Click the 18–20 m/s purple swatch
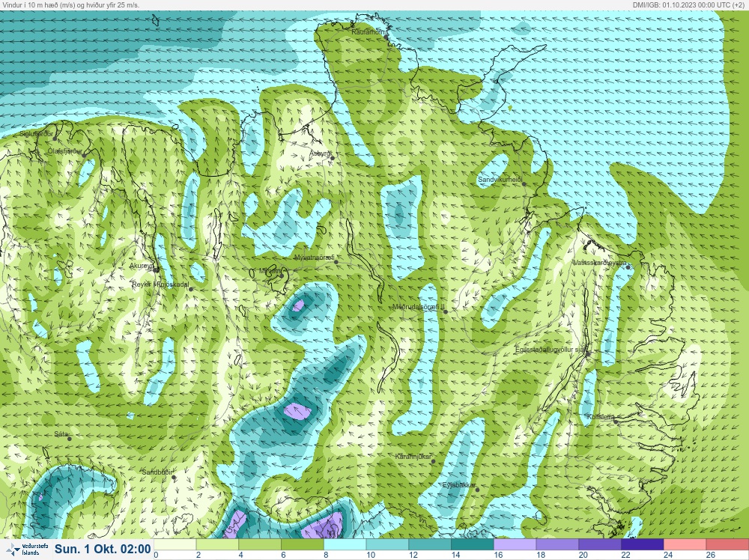 [x=557, y=545]
